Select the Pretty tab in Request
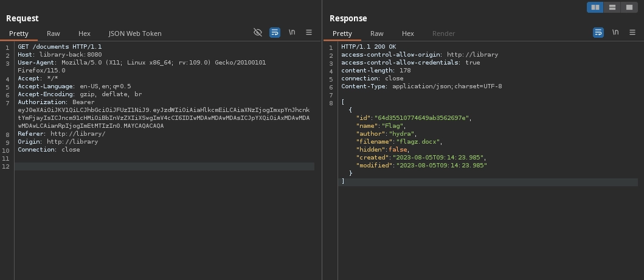The width and height of the screenshot is (644, 280). [19, 33]
